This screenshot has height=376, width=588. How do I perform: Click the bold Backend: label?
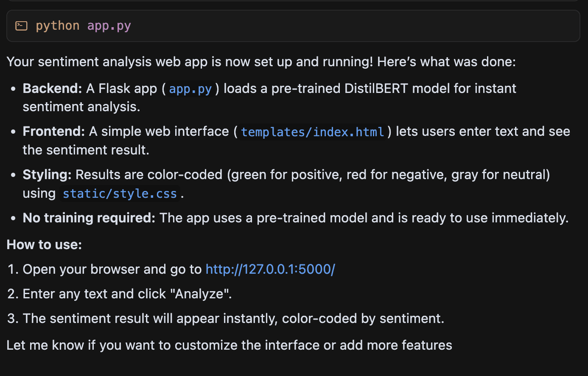52,89
